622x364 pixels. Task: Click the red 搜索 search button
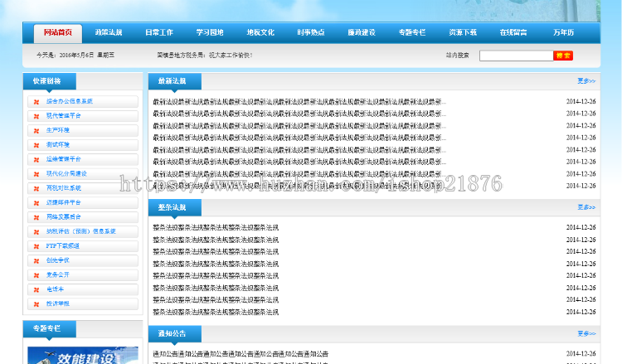pyautogui.click(x=563, y=56)
